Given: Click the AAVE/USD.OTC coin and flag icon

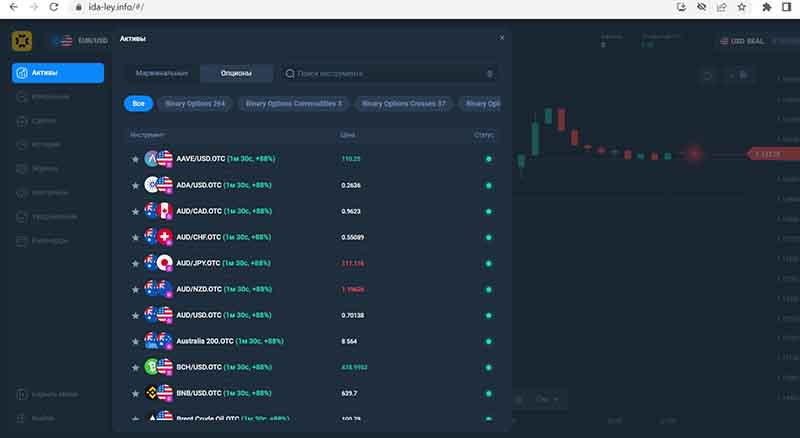Looking at the screenshot, I should [x=158, y=159].
